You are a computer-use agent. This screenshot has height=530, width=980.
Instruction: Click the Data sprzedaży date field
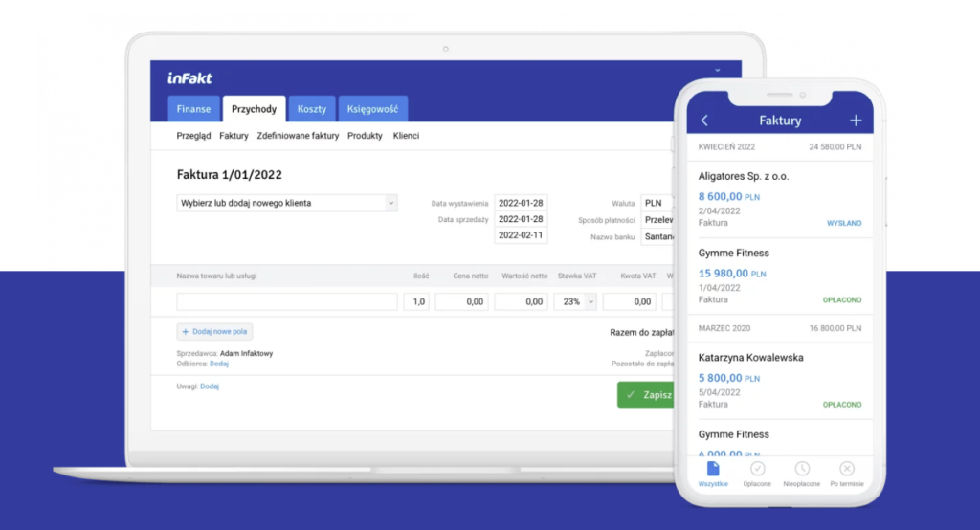pos(521,219)
